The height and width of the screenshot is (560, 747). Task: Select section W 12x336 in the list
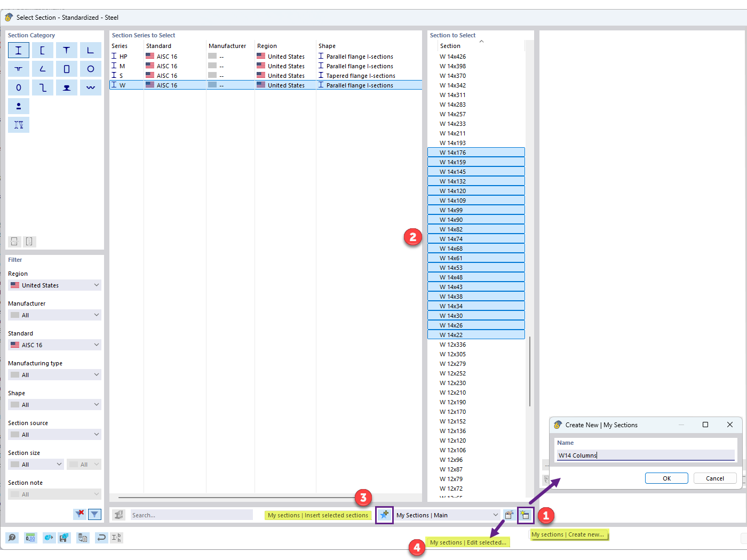(x=476, y=344)
